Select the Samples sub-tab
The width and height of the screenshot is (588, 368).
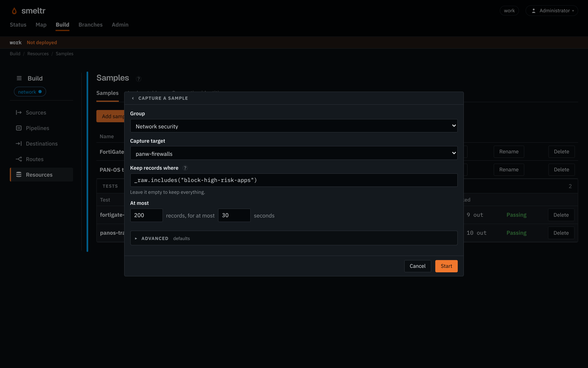point(107,93)
